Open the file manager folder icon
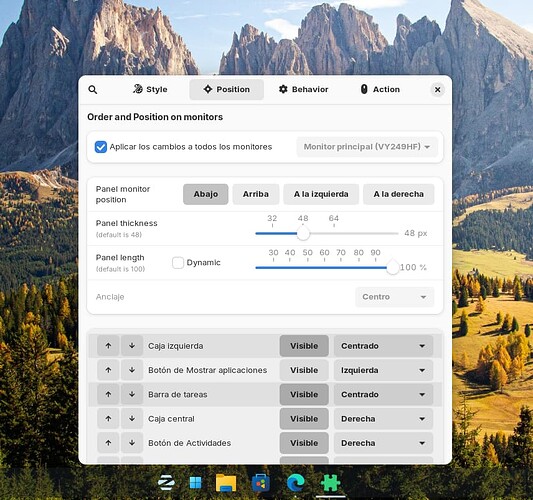533x500 pixels. [226, 482]
